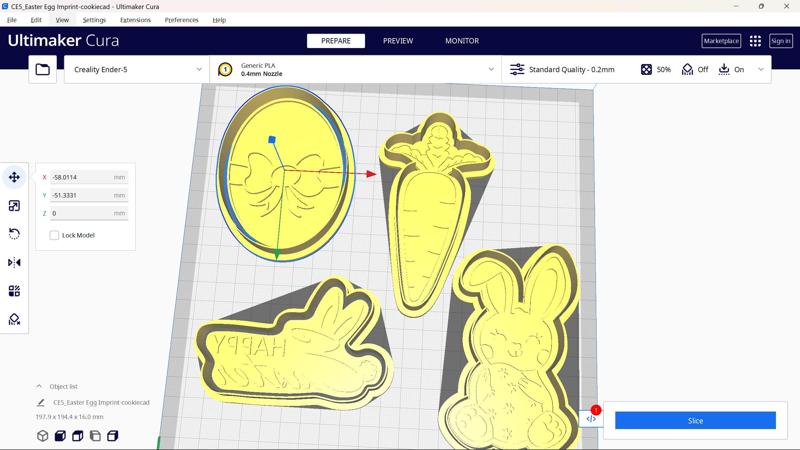Open the Ultimaker apps grid icon

click(x=755, y=41)
